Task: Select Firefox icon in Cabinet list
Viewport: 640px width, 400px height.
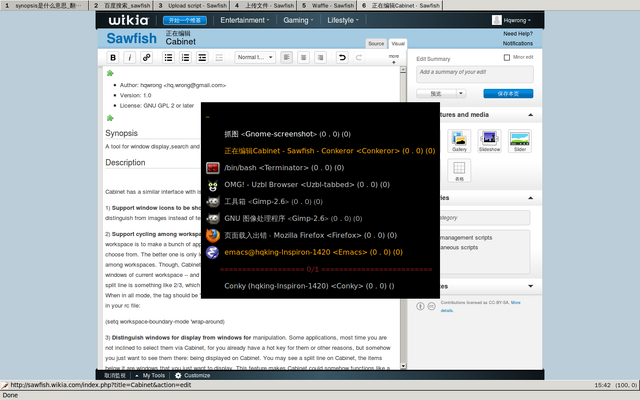Action: 213,236
